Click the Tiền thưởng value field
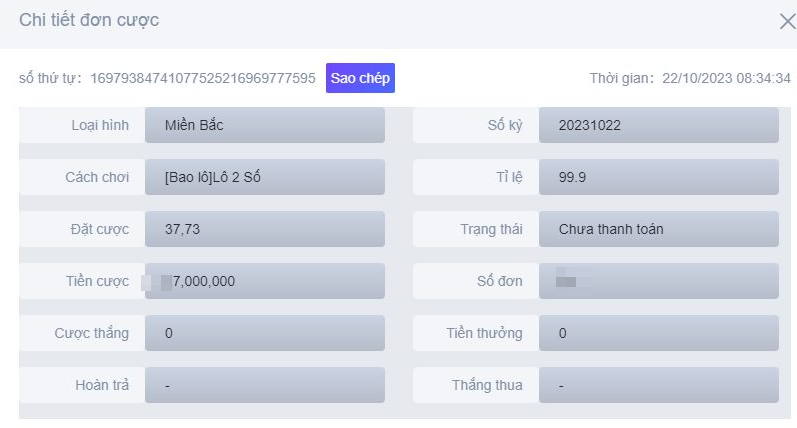The image size is (797, 428). tap(658, 333)
